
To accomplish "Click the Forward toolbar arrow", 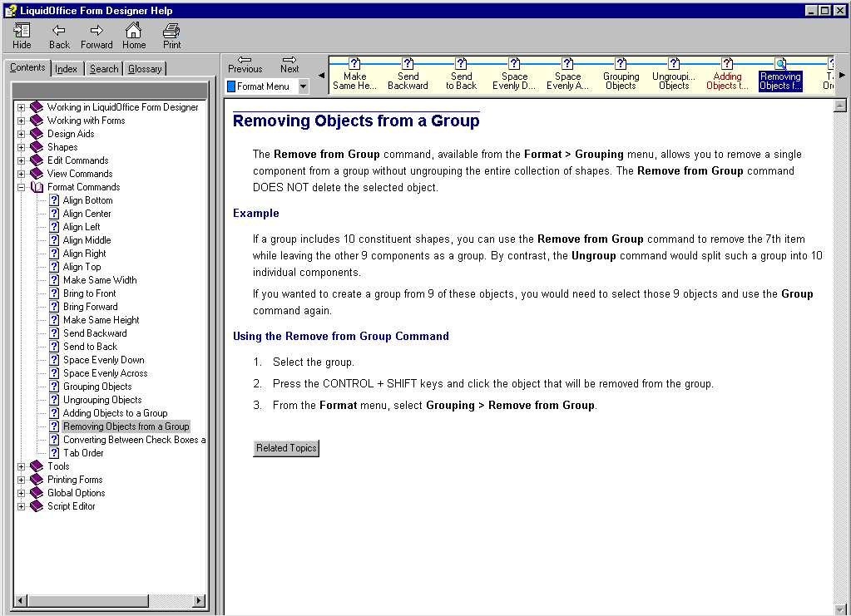I will 96,37.
